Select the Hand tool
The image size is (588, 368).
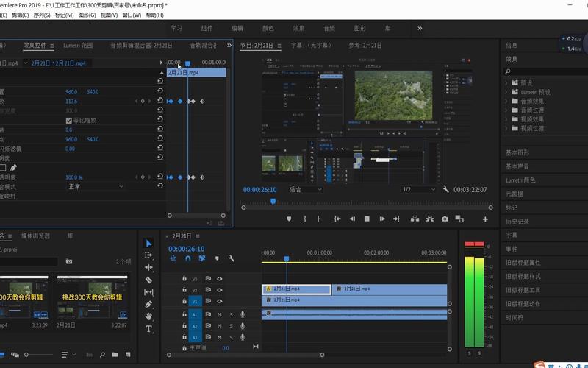tap(148, 316)
